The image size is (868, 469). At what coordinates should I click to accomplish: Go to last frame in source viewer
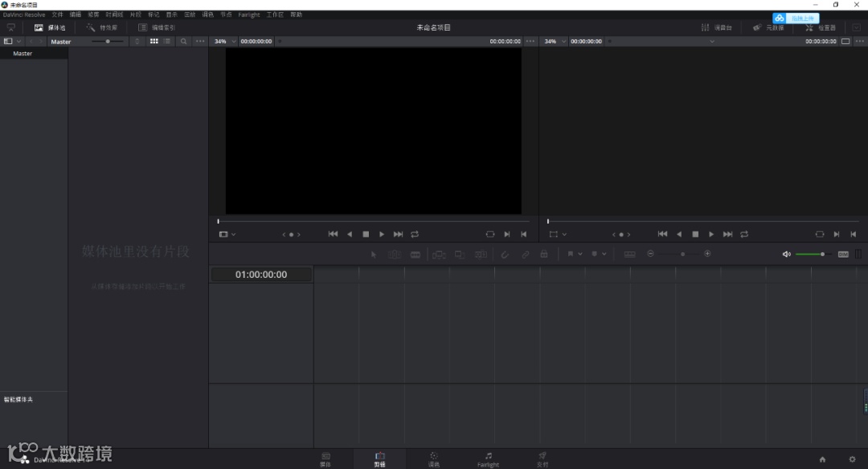pyautogui.click(x=398, y=234)
